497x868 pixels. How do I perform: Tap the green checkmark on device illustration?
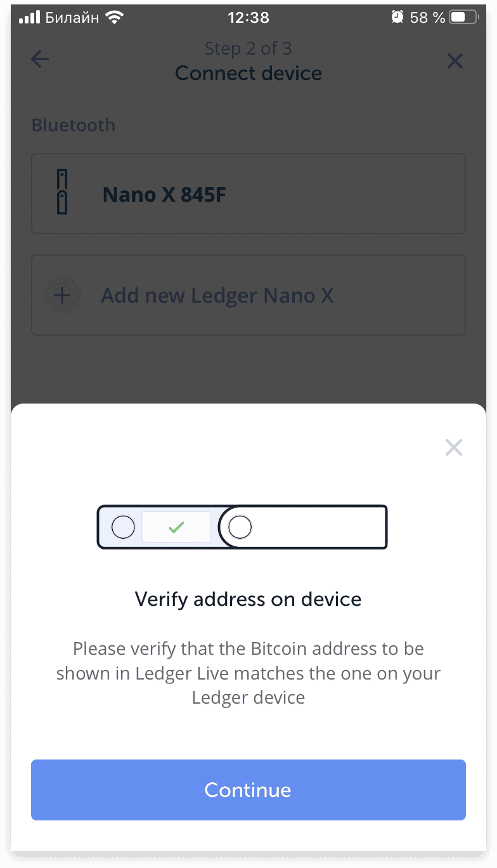(x=176, y=527)
